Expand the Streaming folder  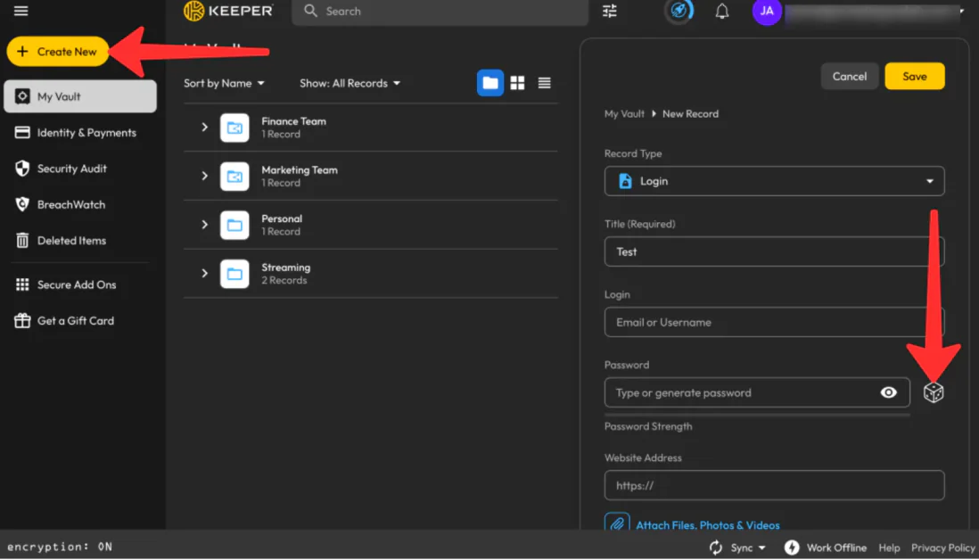click(204, 274)
